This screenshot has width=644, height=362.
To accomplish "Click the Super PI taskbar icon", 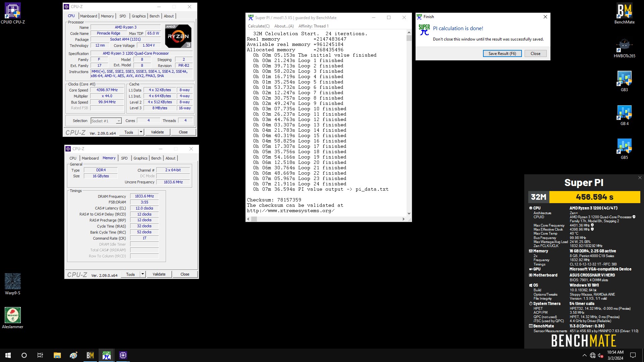I will (107, 355).
